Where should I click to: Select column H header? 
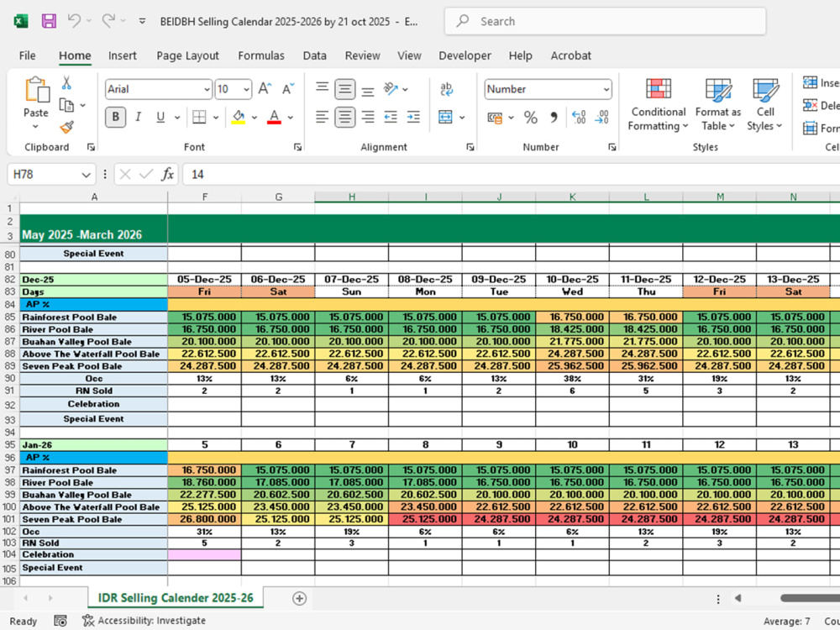click(x=351, y=197)
